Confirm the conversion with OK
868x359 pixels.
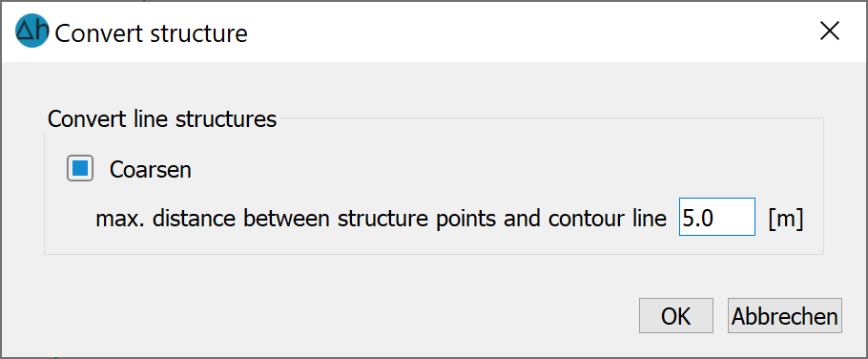(x=676, y=316)
